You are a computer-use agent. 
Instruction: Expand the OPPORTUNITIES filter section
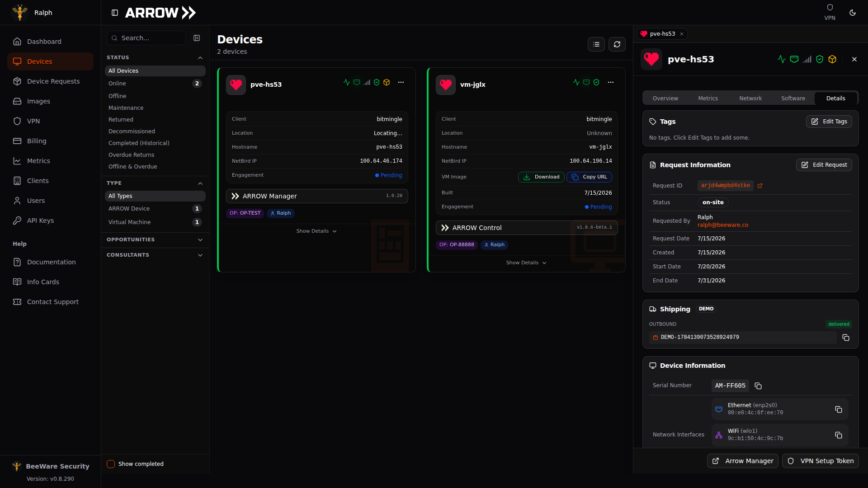pos(155,240)
